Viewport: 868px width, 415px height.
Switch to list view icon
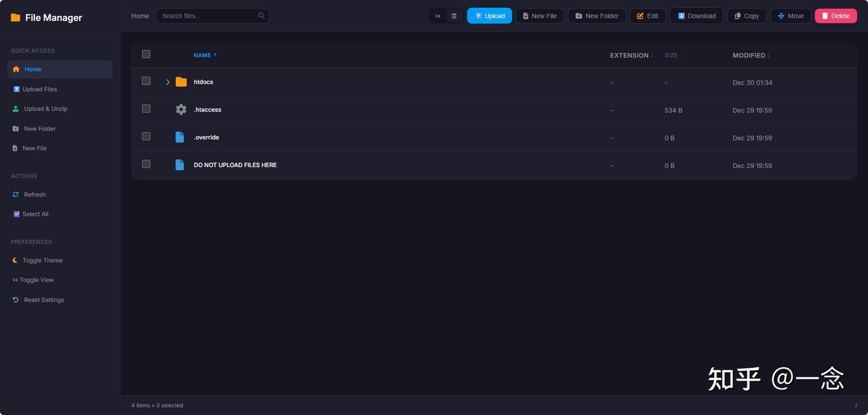pos(454,16)
